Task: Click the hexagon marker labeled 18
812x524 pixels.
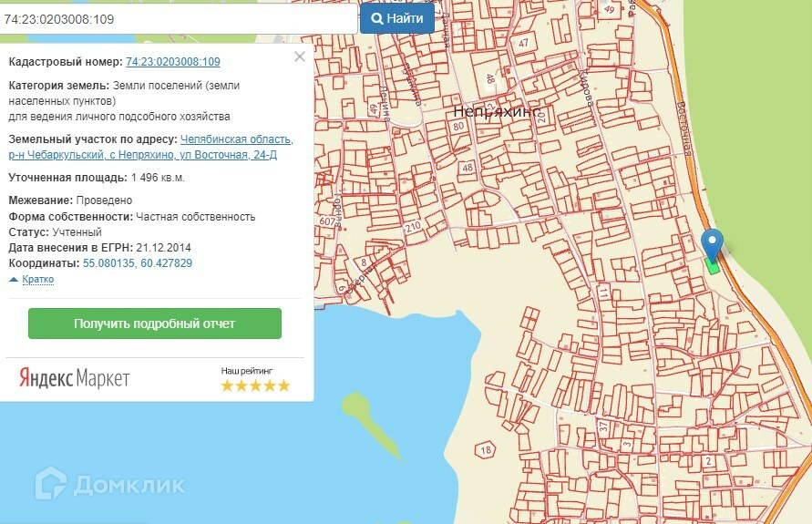Action: pos(485,450)
